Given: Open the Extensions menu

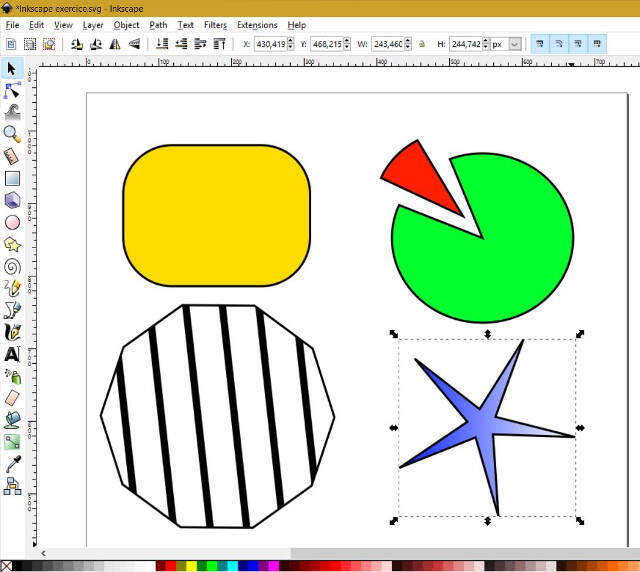Looking at the screenshot, I should click(x=257, y=25).
